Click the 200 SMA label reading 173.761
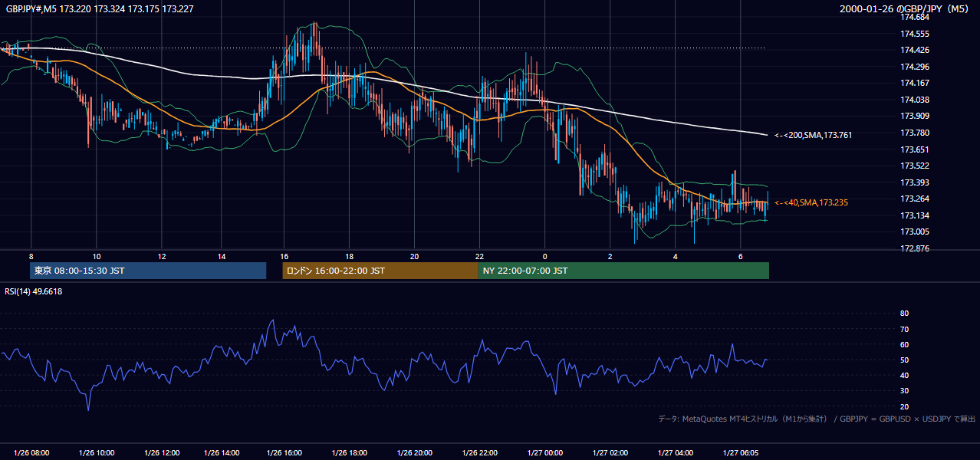The width and height of the screenshot is (980, 460). [x=813, y=135]
